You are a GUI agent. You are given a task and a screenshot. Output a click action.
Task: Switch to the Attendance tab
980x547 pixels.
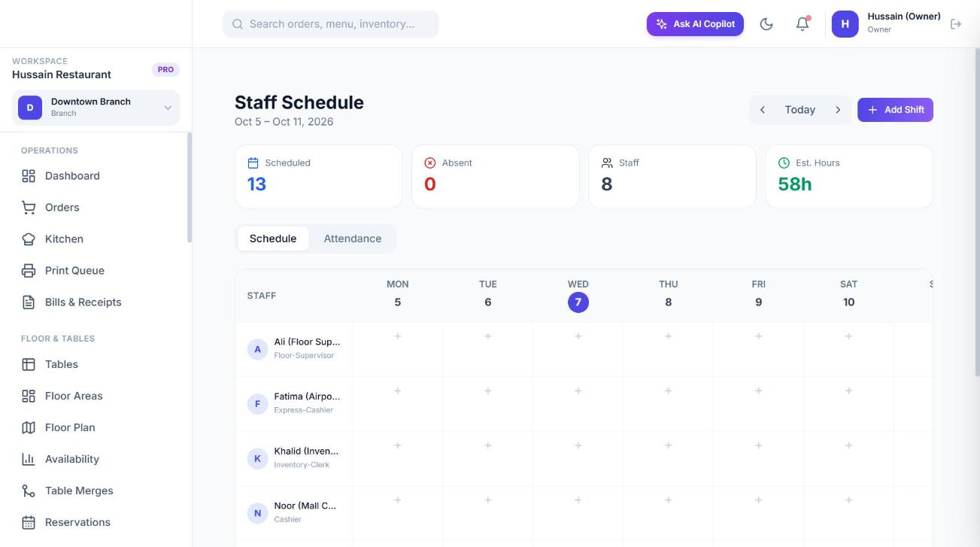click(353, 239)
